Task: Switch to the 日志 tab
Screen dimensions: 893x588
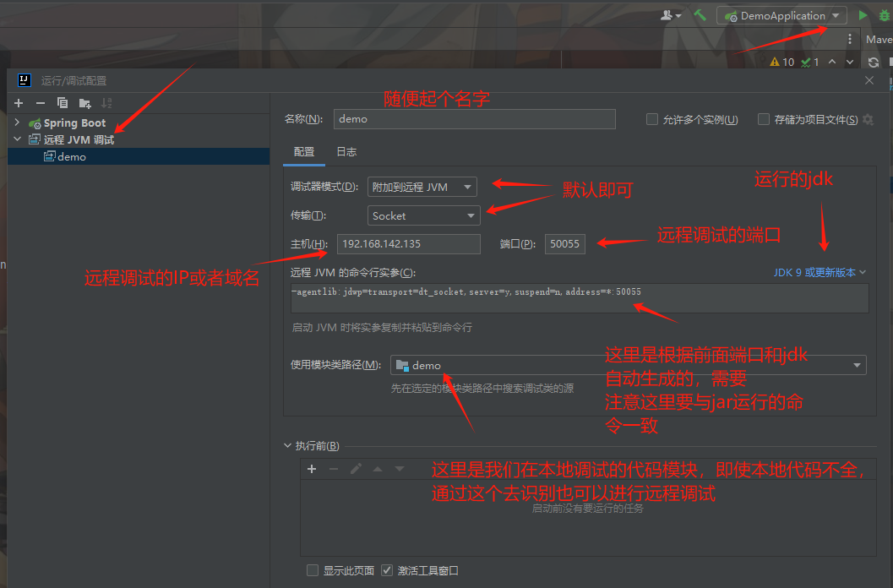Action: coord(346,151)
